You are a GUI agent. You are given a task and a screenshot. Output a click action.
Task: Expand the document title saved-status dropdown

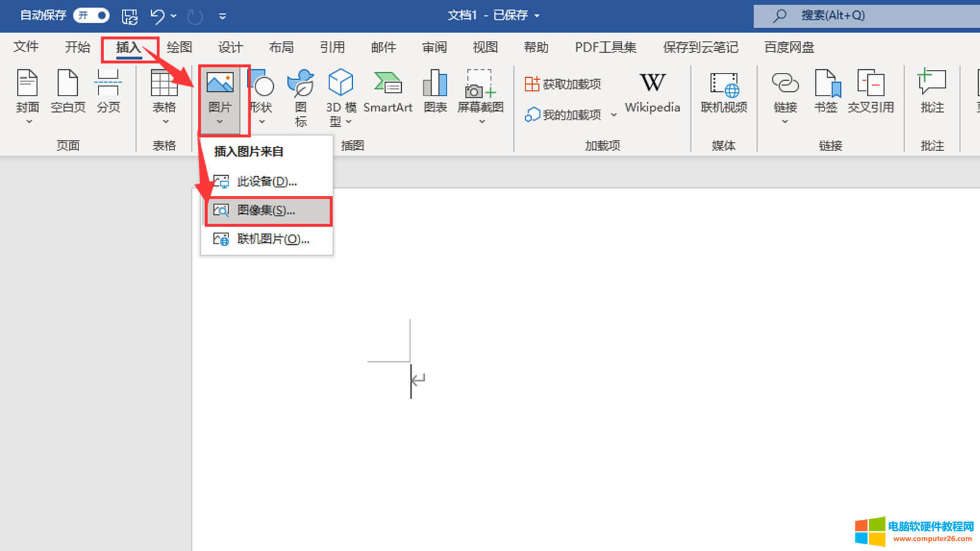coord(537,16)
